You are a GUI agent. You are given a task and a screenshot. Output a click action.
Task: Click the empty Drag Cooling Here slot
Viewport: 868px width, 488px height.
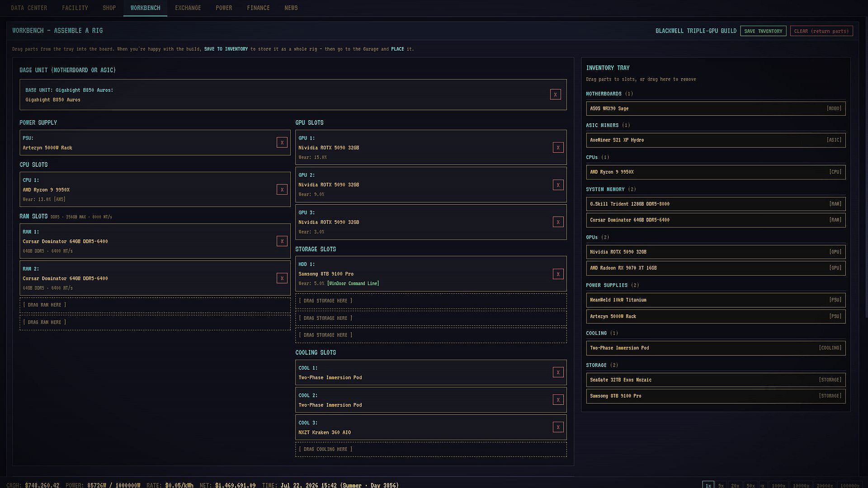pos(431,449)
